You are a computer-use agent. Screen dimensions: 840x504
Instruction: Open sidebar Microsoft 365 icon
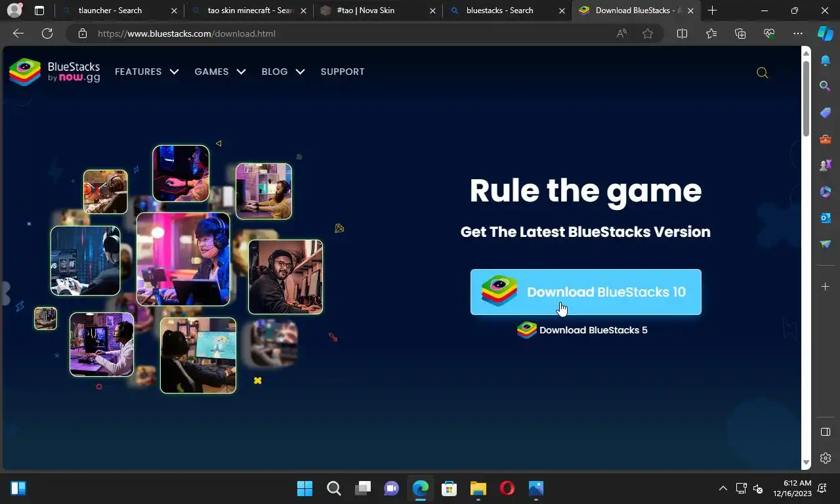(826, 192)
